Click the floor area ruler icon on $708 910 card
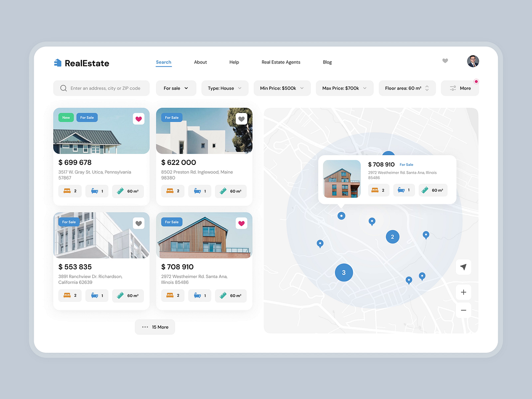The height and width of the screenshot is (399, 532). pyautogui.click(x=222, y=295)
